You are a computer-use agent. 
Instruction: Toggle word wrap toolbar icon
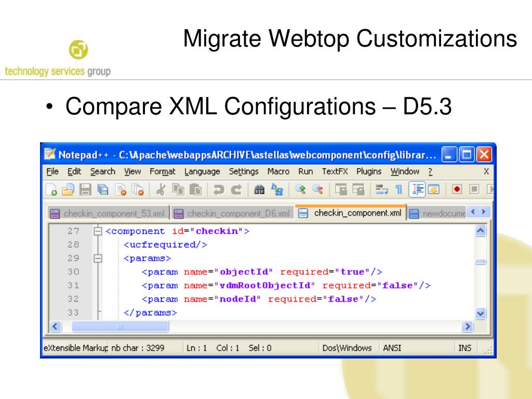382,189
